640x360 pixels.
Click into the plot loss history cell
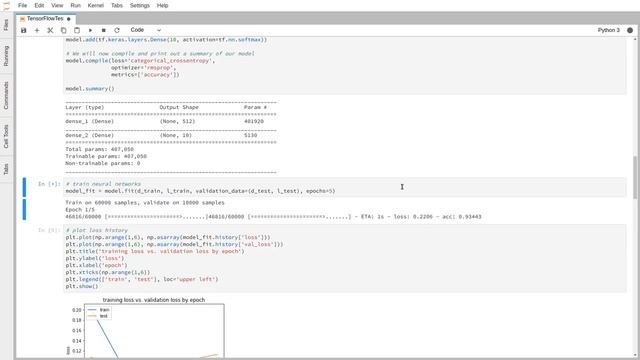point(344,258)
